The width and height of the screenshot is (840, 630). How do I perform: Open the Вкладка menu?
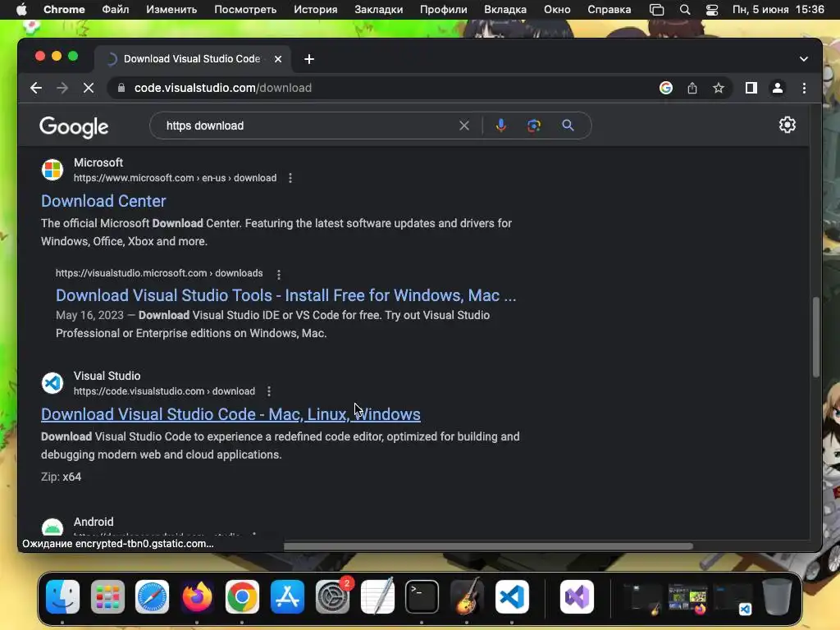click(505, 10)
